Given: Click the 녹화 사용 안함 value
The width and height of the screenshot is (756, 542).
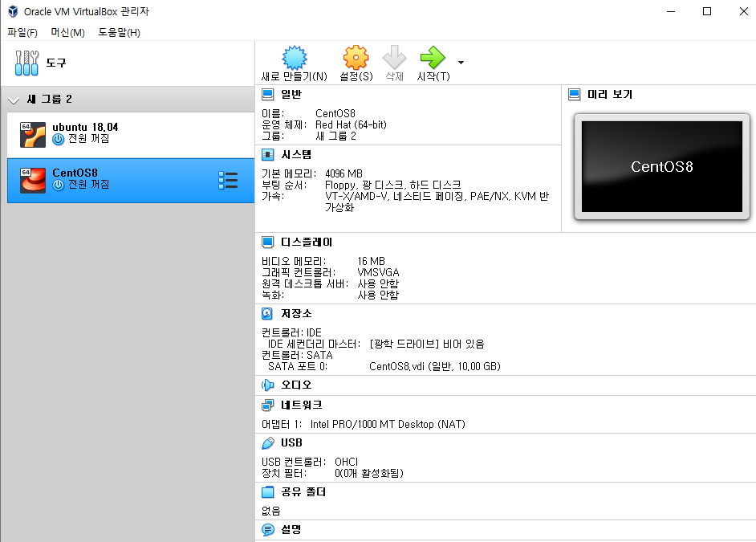Looking at the screenshot, I should click(378, 295).
